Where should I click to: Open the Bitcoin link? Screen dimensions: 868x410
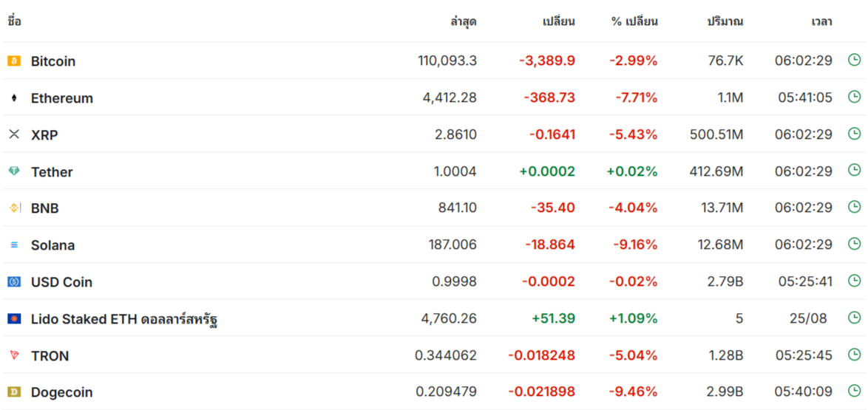click(53, 61)
